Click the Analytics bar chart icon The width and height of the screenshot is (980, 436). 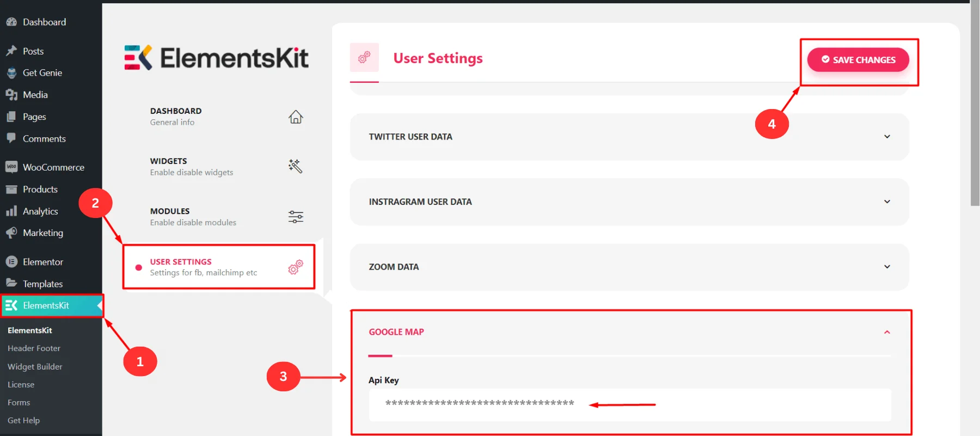pos(11,211)
